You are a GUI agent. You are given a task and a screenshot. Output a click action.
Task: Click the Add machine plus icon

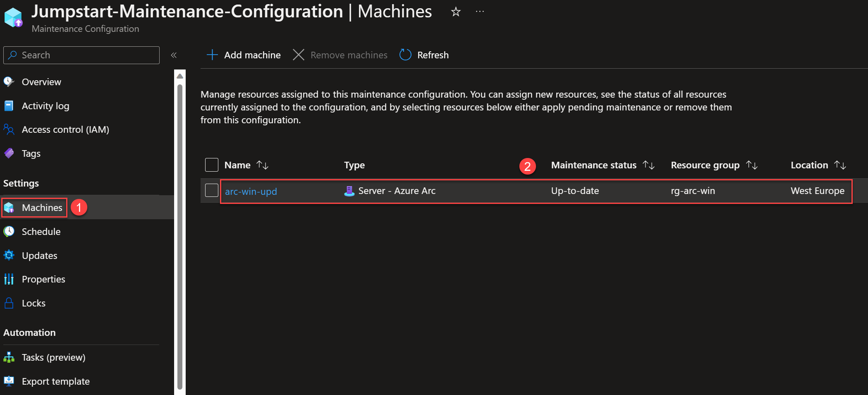pyautogui.click(x=212, y=55)
